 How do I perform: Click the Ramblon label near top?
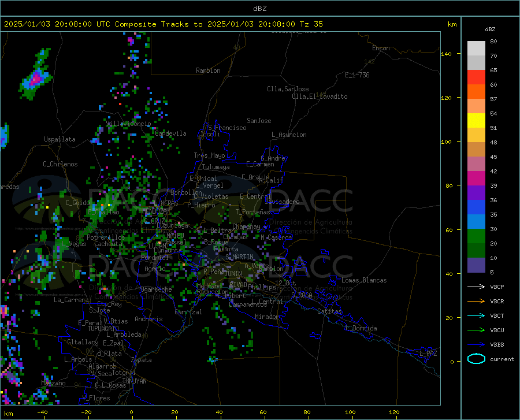click(208, 70)
